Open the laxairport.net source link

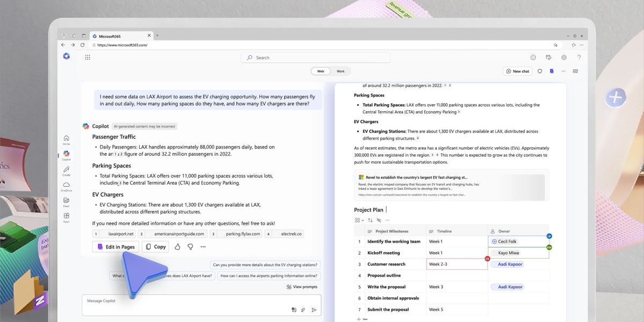pyautogui.click(x=115, y=234)
